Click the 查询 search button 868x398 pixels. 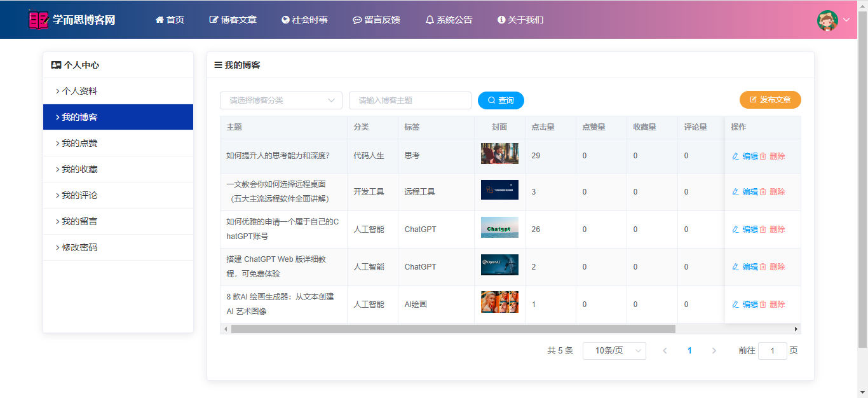tap(501, 100)
